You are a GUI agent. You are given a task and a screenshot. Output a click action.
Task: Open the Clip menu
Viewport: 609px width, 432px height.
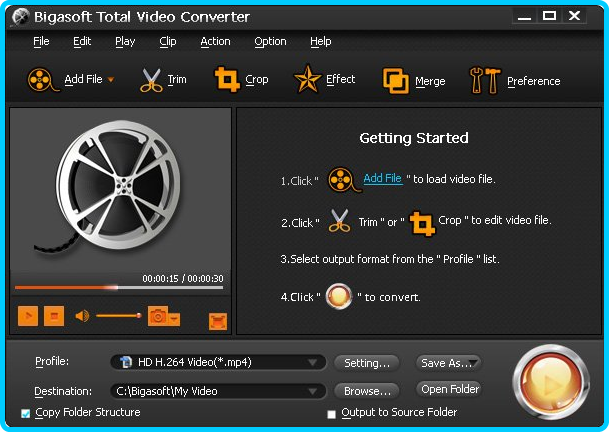(168, 42)
